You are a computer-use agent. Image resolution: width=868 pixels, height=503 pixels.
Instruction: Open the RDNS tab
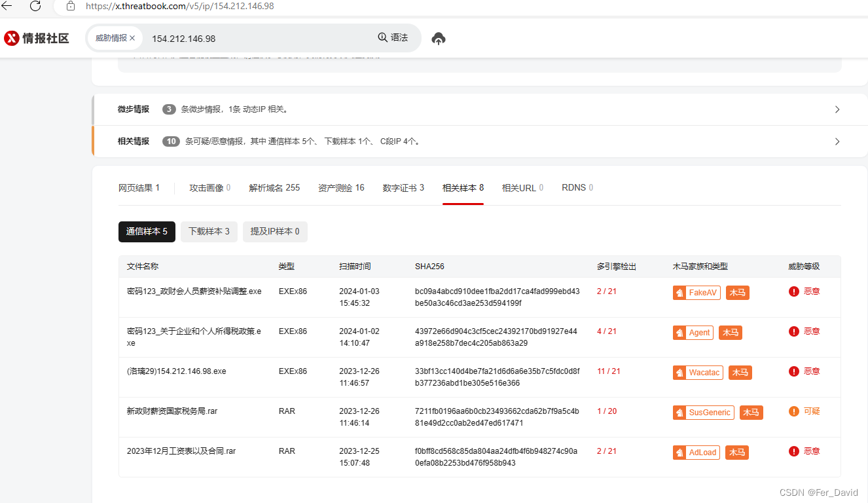click(577, 188)
